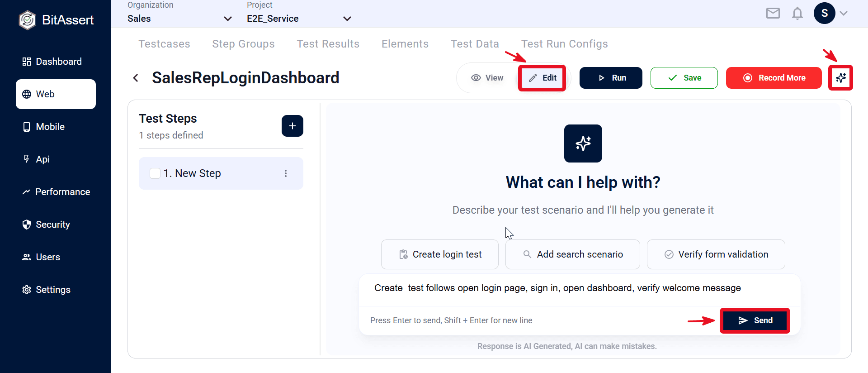The image size is (868, 373).
Task: Click the S user avatar
Action: coord(825,13)
